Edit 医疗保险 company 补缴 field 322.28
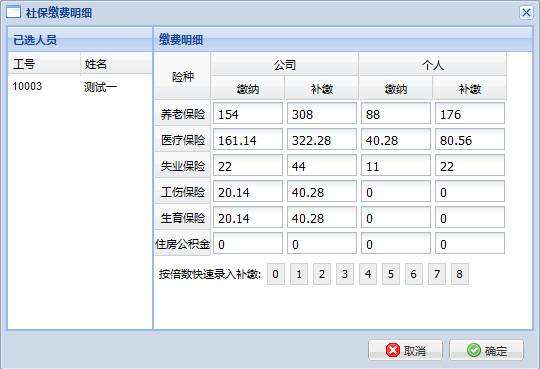The width and height of the screenshot is (540, 369). point(322,139)
